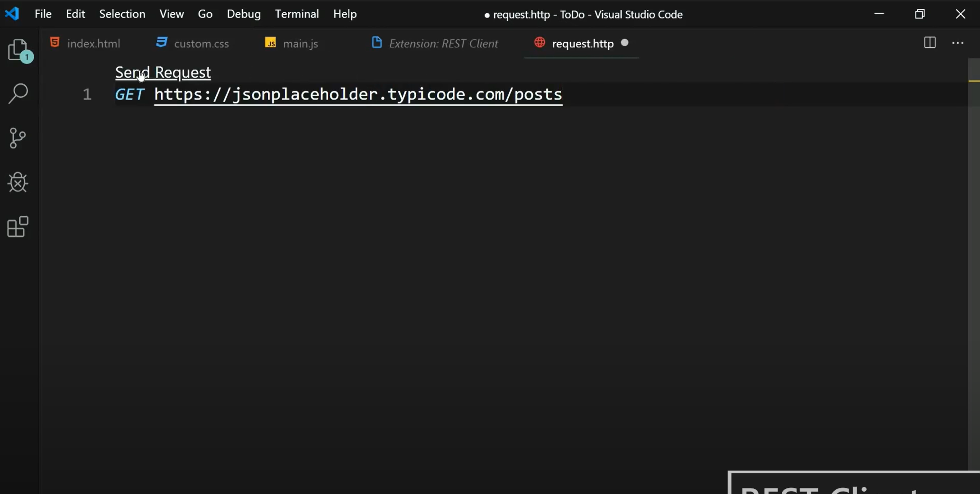Click the Send Request link

tap(163, 72)
